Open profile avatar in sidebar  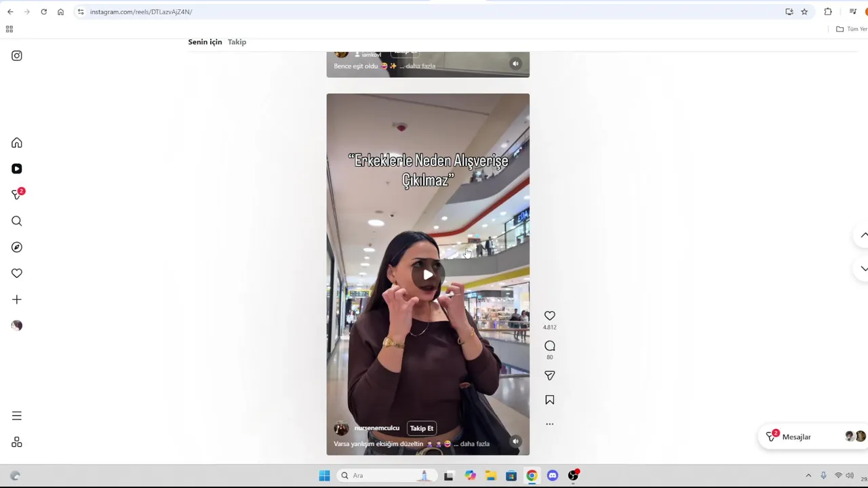[17, 325]
